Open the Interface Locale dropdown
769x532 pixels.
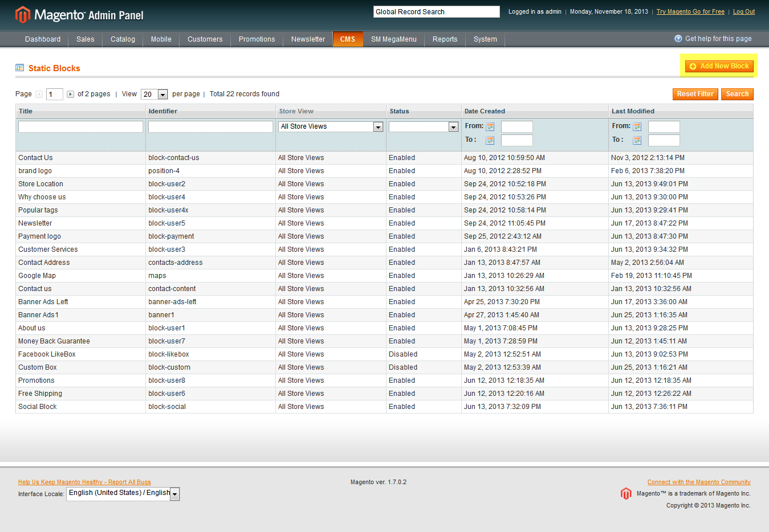[123, 493]
